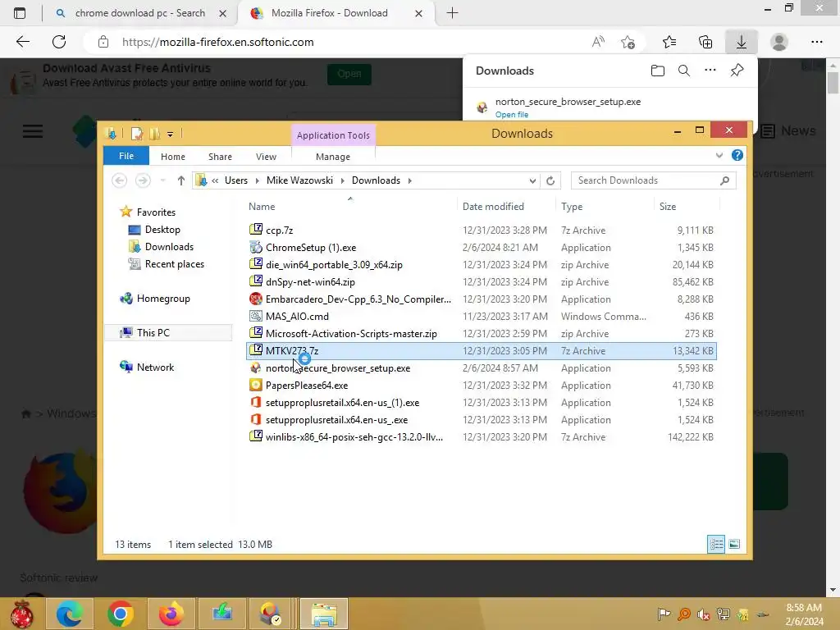Open Firefox from the taskbar
Viewport: 840px width, 630px height.
click(x=171, y=614)
